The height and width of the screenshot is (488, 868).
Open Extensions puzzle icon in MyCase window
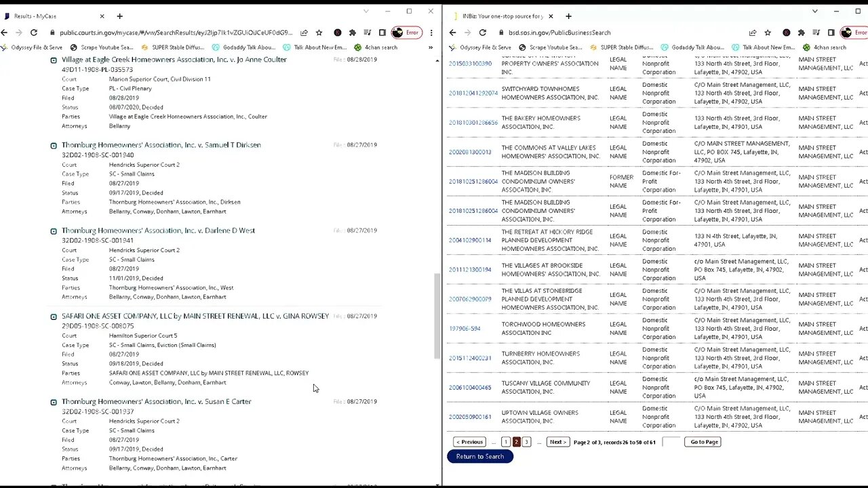(352, 33)
